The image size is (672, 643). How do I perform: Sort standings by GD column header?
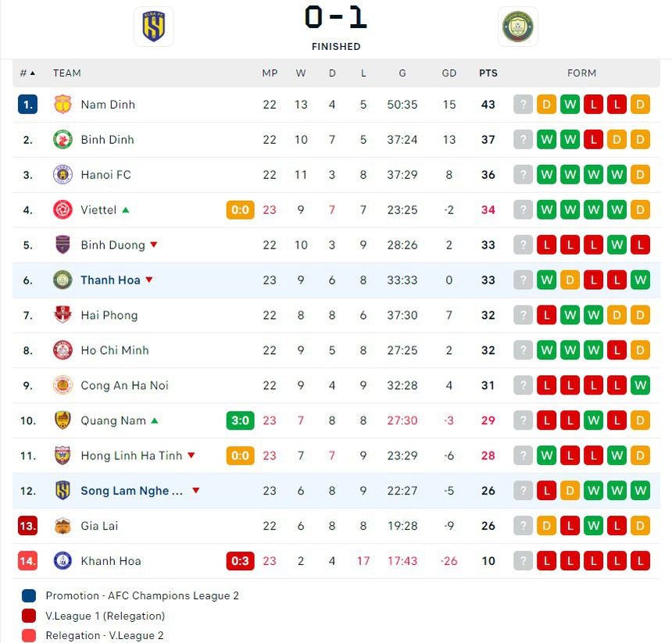pyautogui.click(x=449, y=73)
